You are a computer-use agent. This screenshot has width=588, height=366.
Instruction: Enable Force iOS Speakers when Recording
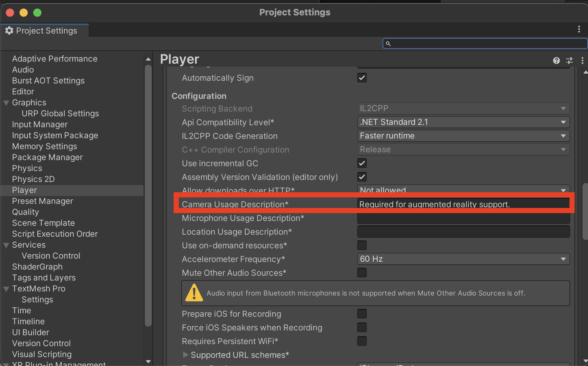tap(362, 327)
